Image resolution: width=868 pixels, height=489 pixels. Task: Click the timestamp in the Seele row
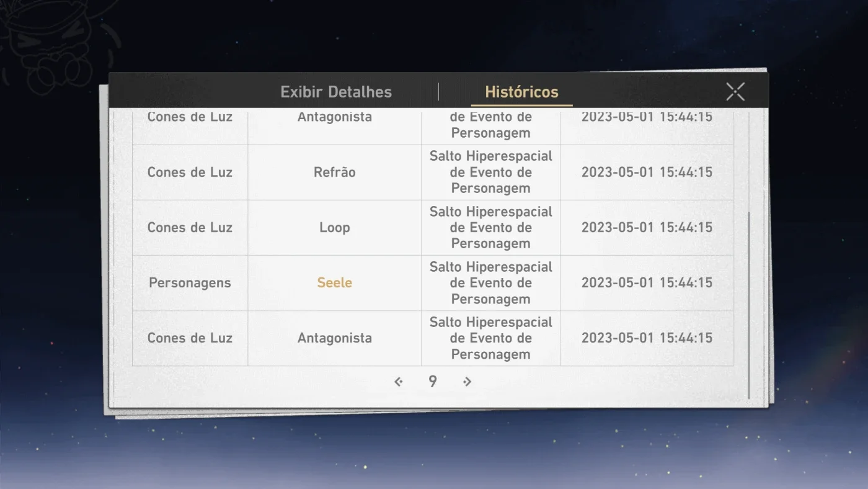[647, 282]
